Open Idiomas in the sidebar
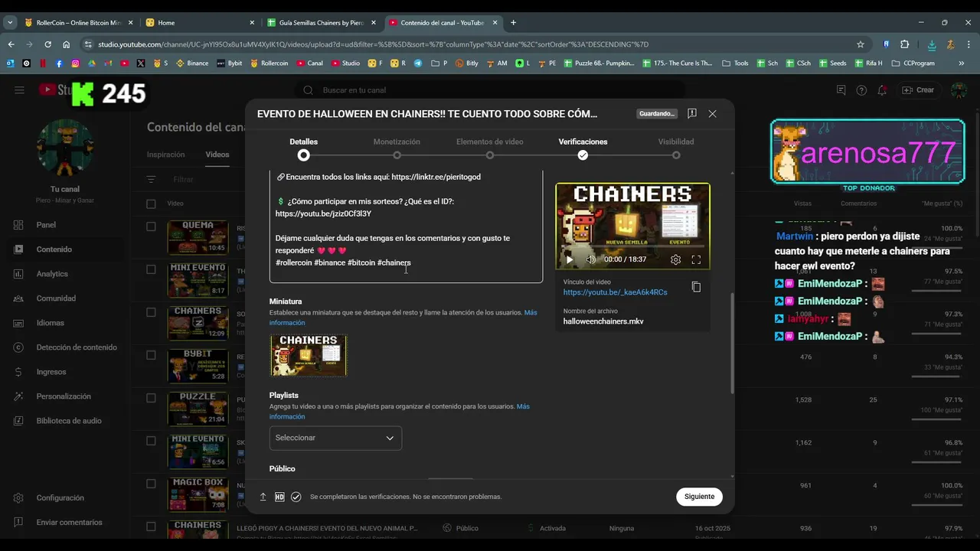 [51, 323]
